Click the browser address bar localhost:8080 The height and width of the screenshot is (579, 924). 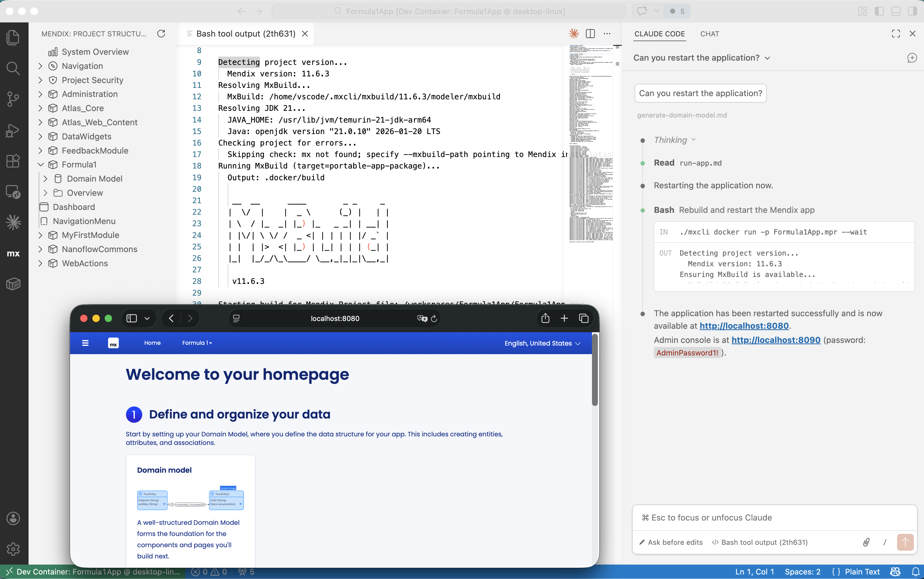[x=335, y=319]
